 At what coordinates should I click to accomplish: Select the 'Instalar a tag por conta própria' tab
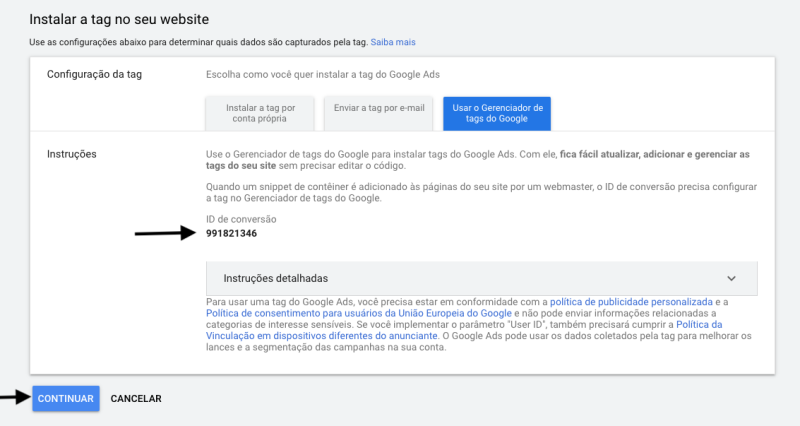click(x=260, y=113)
